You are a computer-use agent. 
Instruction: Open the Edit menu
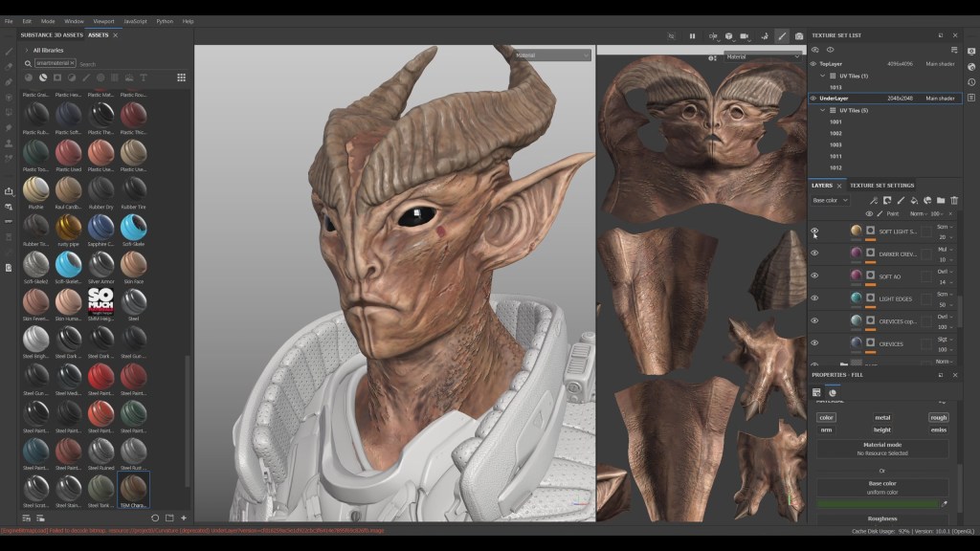pos(27,21)
